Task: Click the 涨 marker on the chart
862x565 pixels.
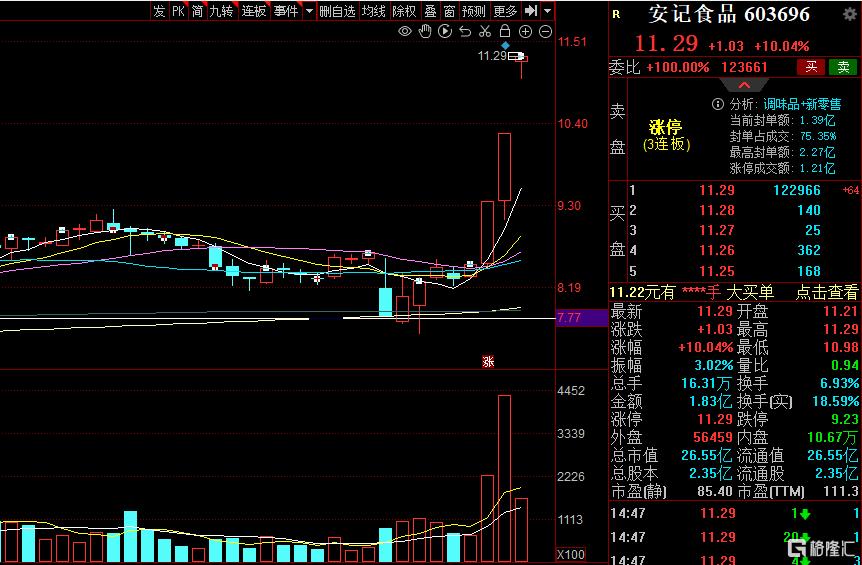Action: (x=488, y=361)
